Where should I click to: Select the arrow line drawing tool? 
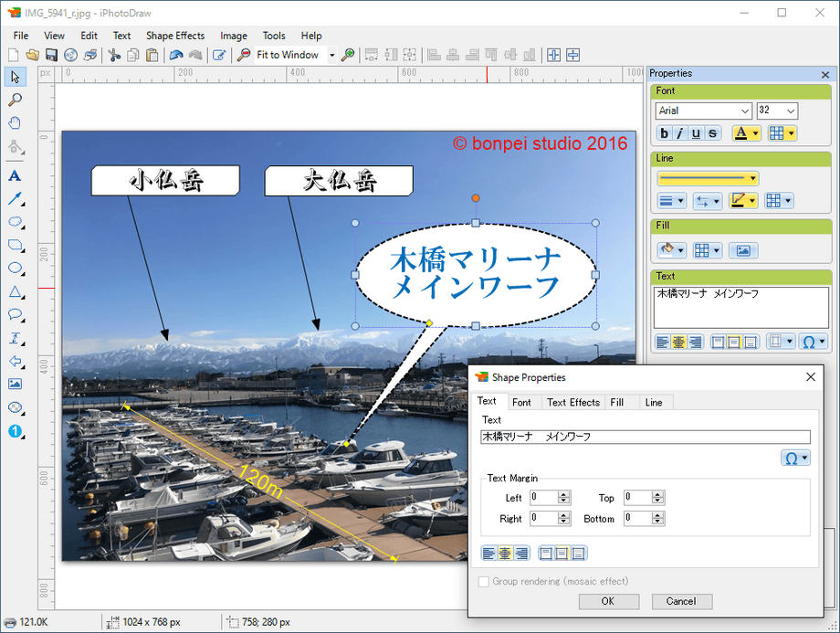tap(15, 199)
